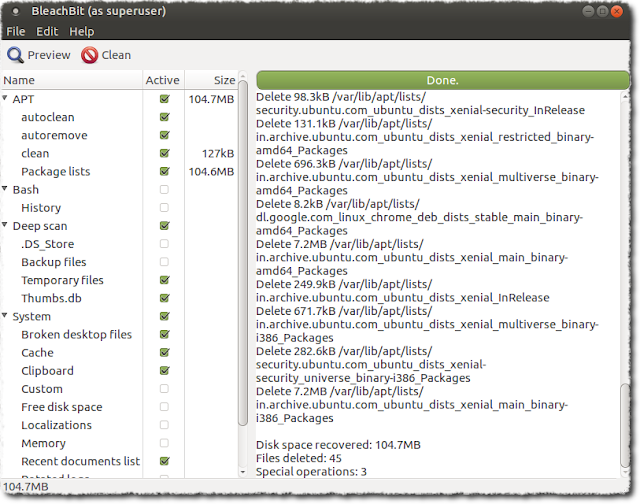Enable the Bash group checkbox
The image size is (640, 504).
click(x=164, y=189)
